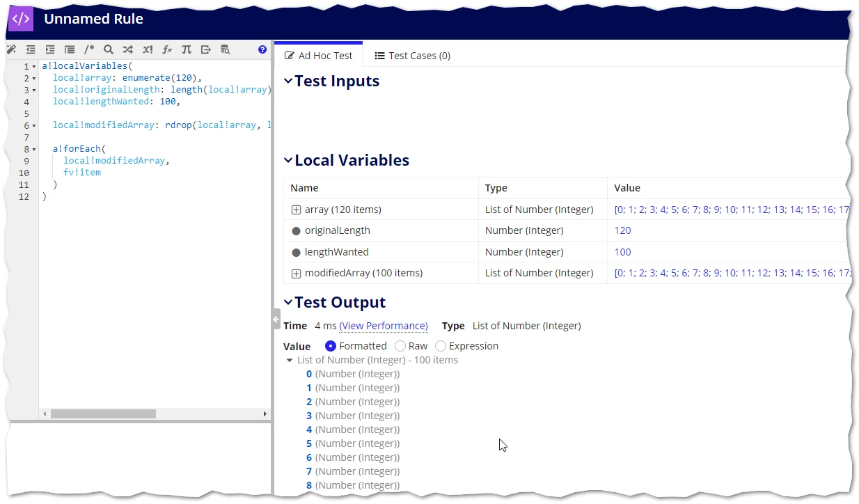The width and height of the screenshot is (859, 504).
Task: Click the outdent code toolbar icon
Action: tap(31, 49)
